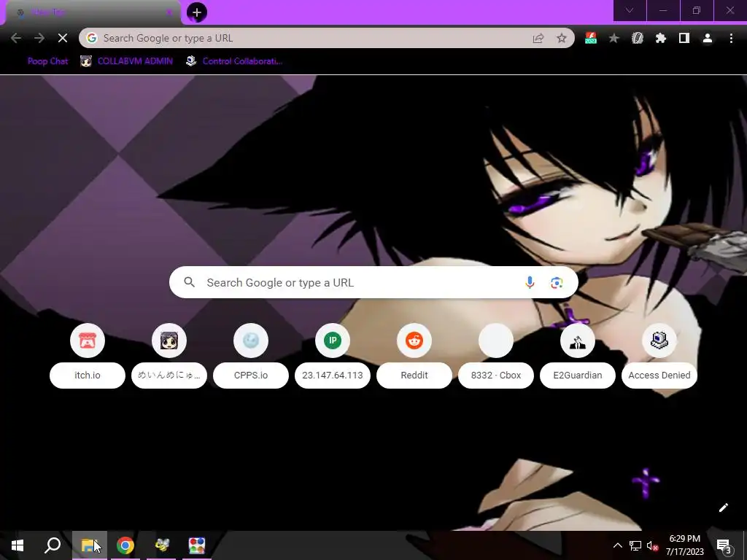Open the Flash 2021 extension icon
This screenshot has width=747, height=560.
[x=591, y=38]
